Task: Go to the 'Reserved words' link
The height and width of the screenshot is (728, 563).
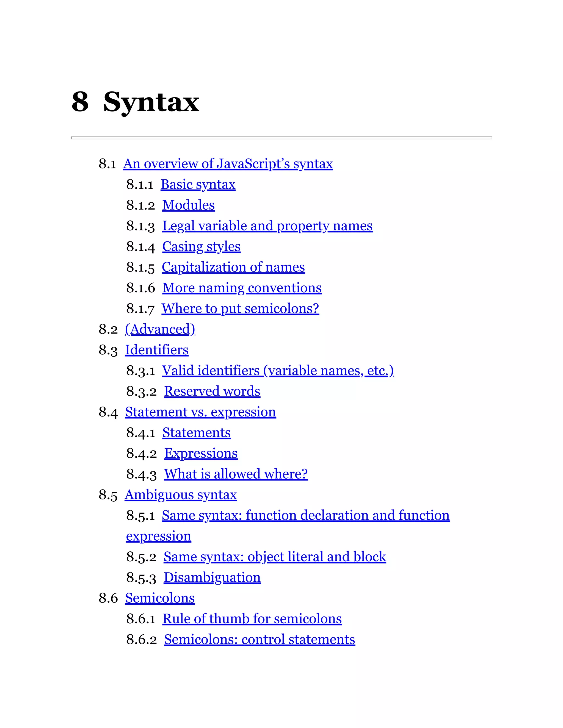Action: click(212, 391)
